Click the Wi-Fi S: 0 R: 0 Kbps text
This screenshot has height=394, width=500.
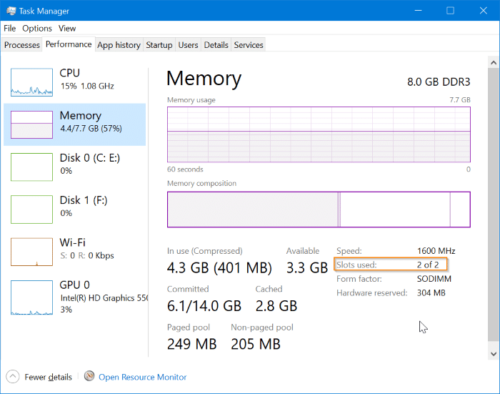(87, 256)
